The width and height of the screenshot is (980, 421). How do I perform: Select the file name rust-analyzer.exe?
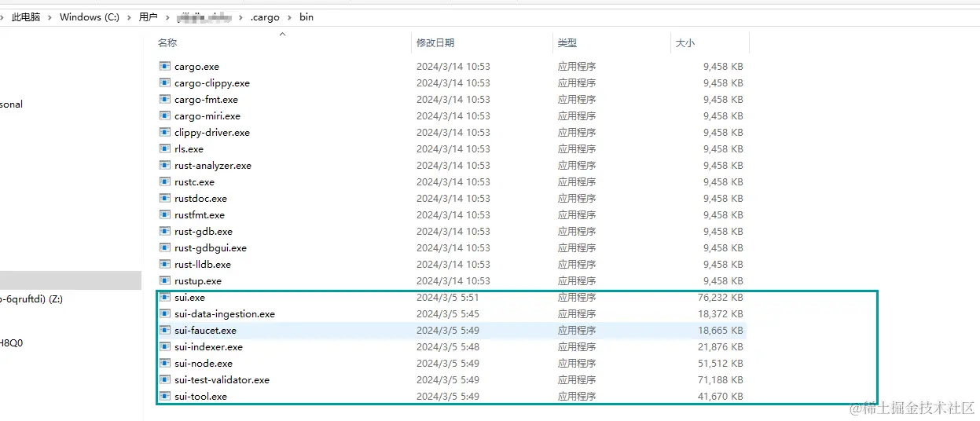(x=213, y=166)
